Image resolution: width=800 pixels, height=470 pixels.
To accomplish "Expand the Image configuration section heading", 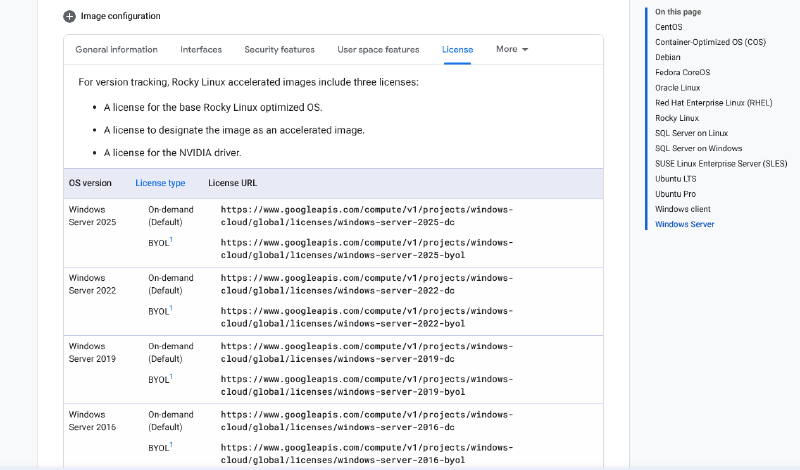I will click(x=120, y=16).
